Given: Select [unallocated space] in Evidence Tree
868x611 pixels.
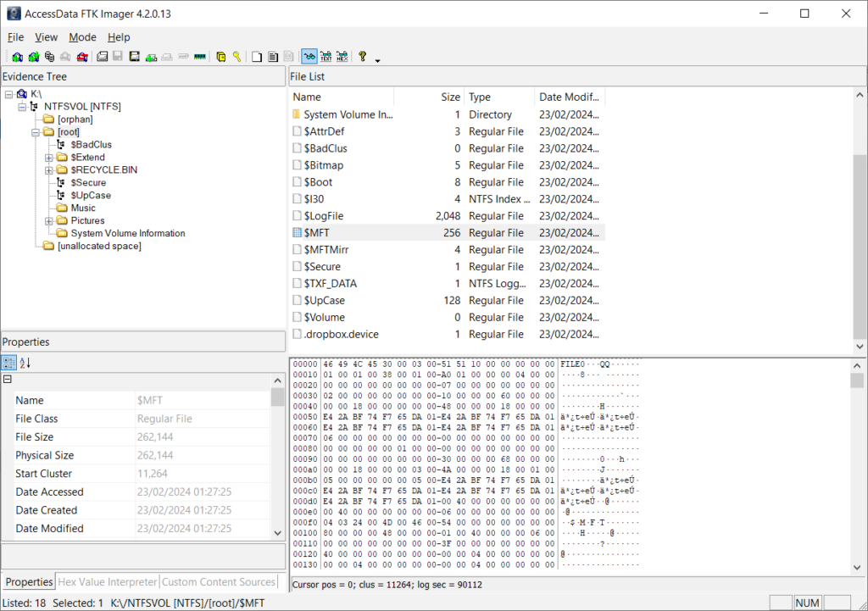Looking at the screenshot, I should point(99,247).
